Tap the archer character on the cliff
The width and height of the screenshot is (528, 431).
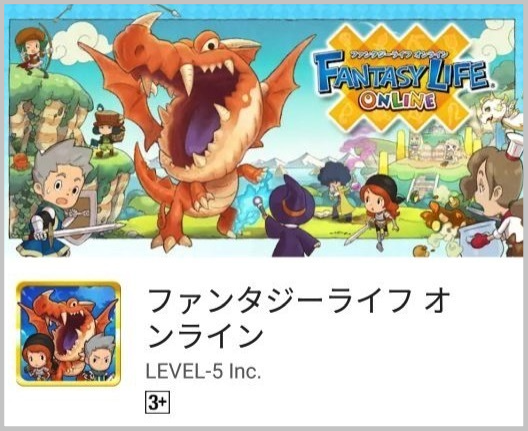point(34,51)
